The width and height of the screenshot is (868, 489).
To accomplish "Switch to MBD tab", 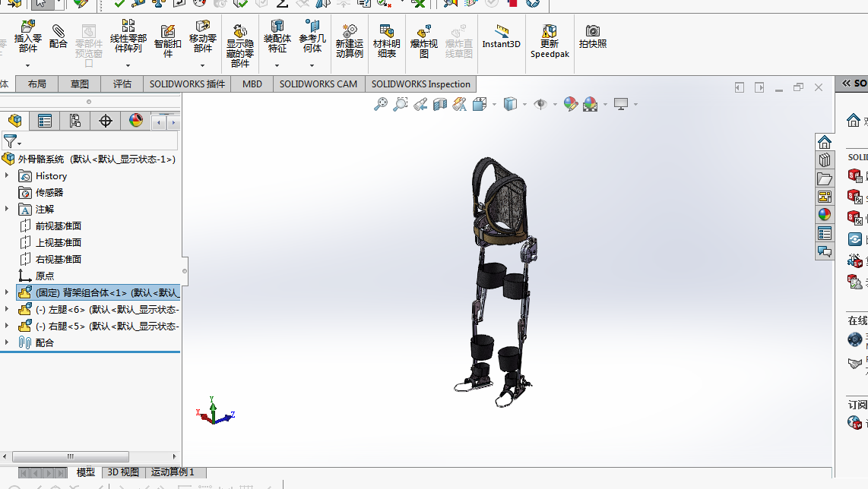I will tap(252, 84).
